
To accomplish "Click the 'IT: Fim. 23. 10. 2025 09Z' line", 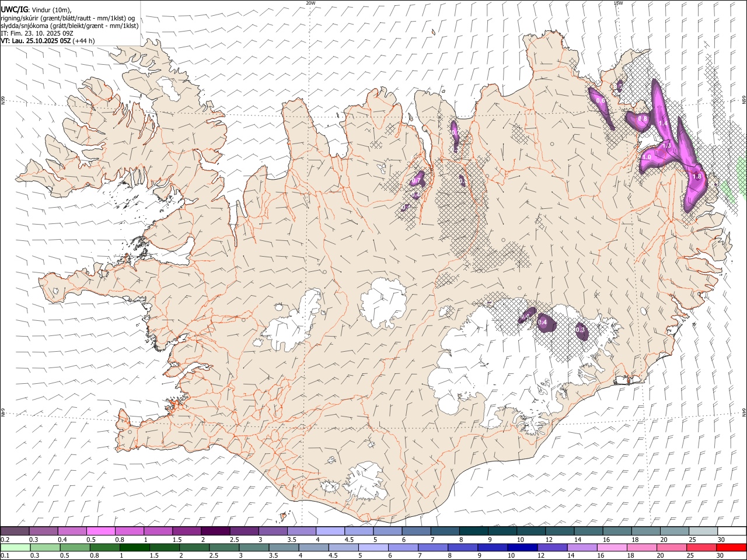I will [x=37, y=33].
